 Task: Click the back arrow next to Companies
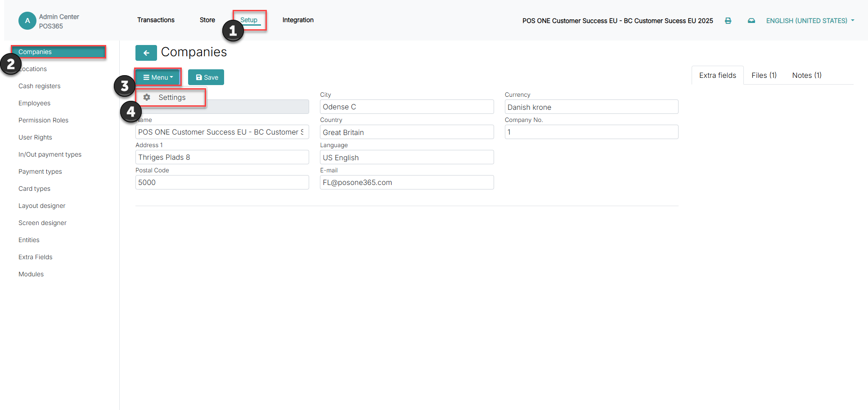coord(146,53)
